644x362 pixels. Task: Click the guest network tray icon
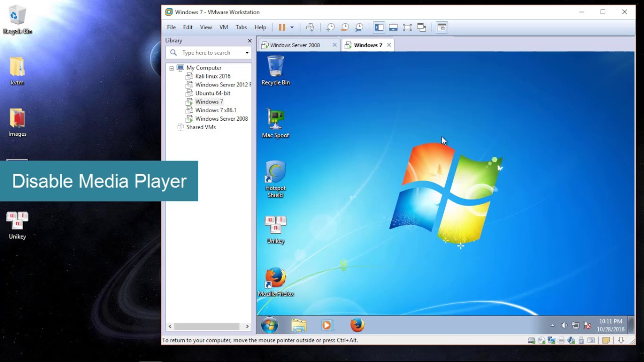576,325
